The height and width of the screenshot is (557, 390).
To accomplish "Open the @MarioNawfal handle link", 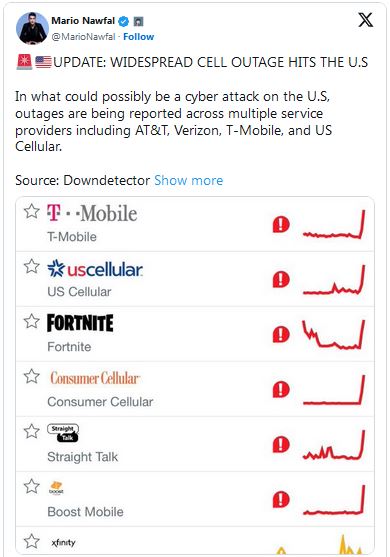I will [x=83, y=37].
